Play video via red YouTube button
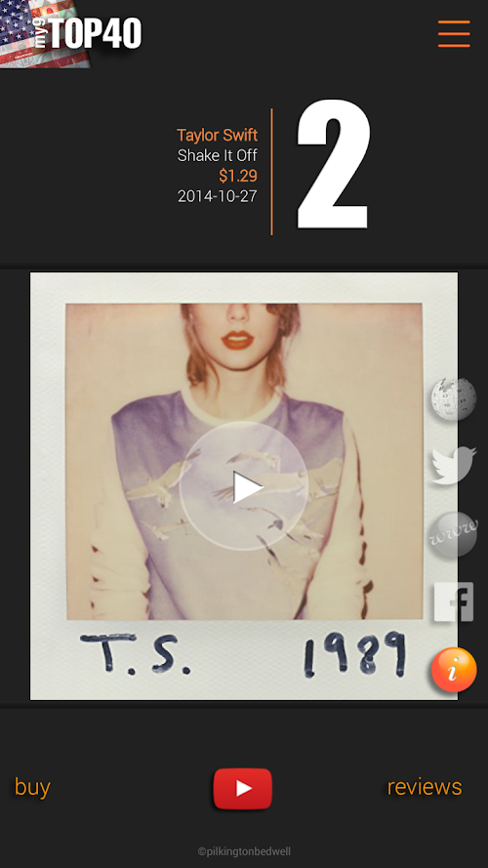488x868 pixels. (243, 788)
